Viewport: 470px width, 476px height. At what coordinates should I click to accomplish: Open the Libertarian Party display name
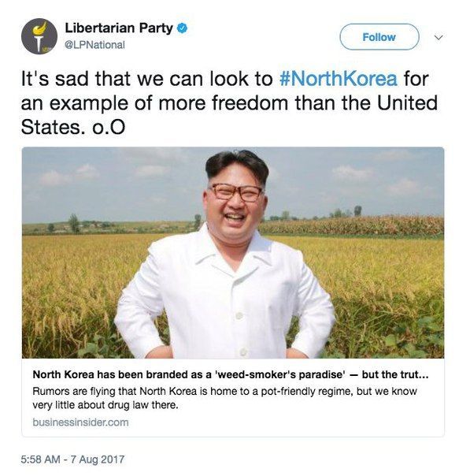click(119, 28)
